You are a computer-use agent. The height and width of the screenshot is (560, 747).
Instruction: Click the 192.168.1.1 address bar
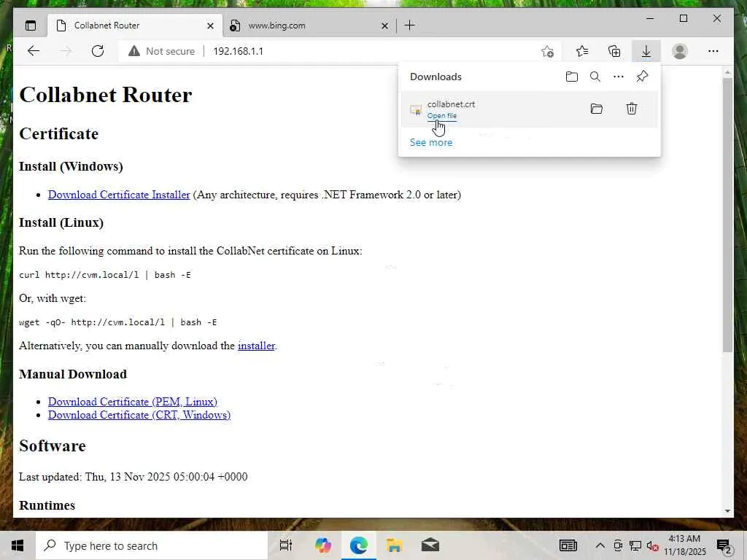tap(238, 51)
